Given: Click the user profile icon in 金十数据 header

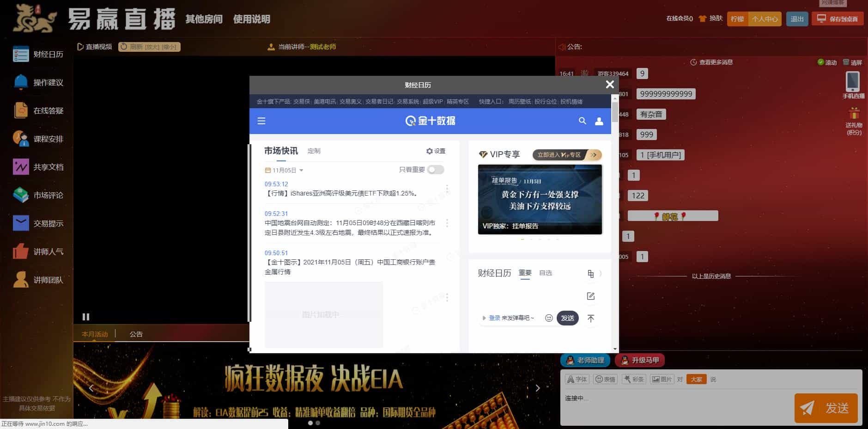Looking at the screenshot, I should [599, 121].
